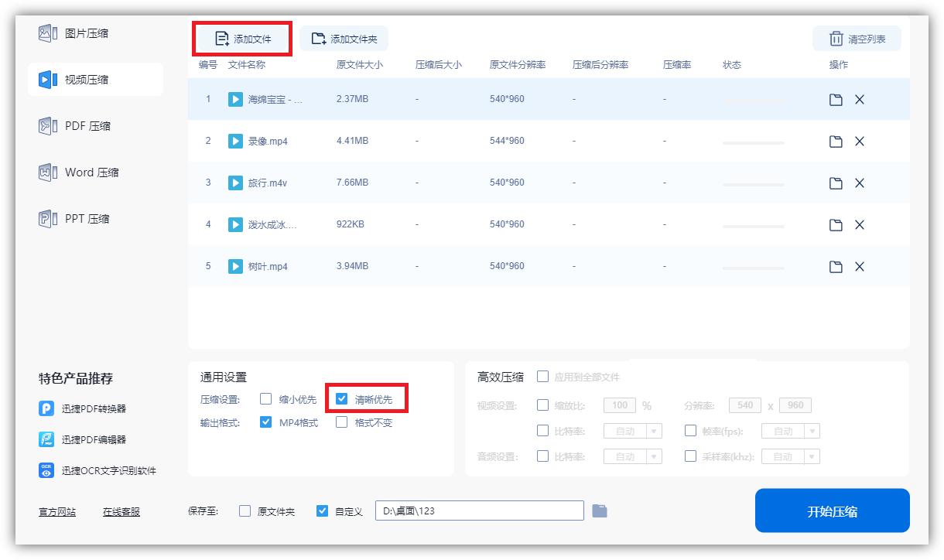Viewport: 944px width, 560px height.
Task: Open output folder icon for 旅行.m4v
Action: 836,183
